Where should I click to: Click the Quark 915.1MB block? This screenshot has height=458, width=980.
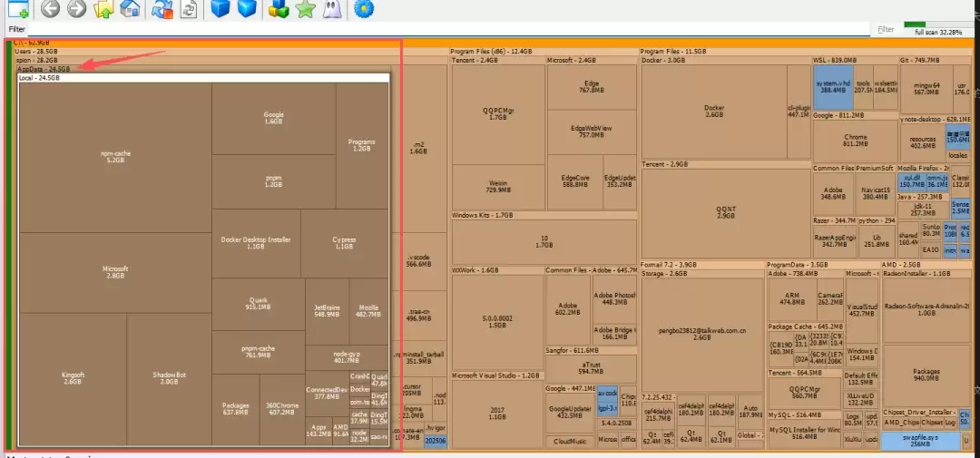tap(258, 304)
